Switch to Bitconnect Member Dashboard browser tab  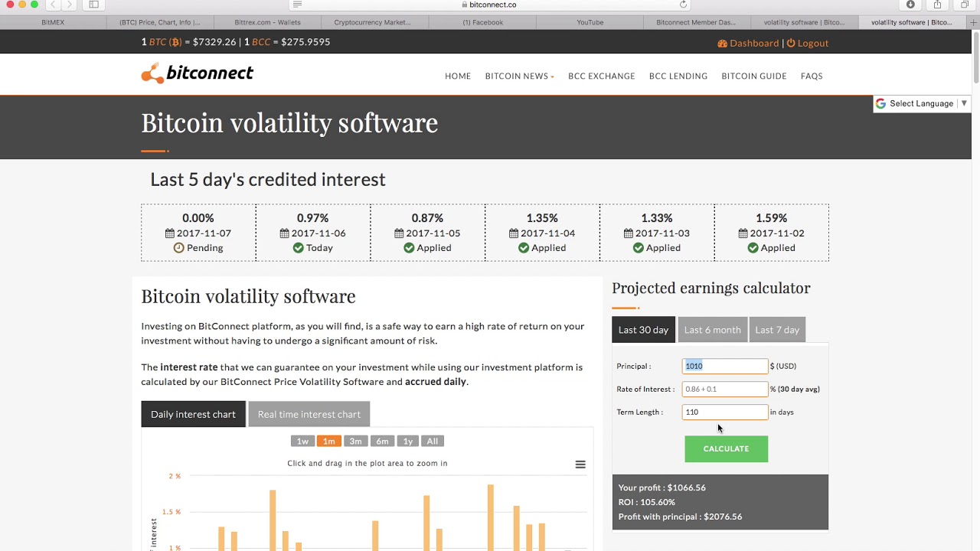(x=696, y=22)
